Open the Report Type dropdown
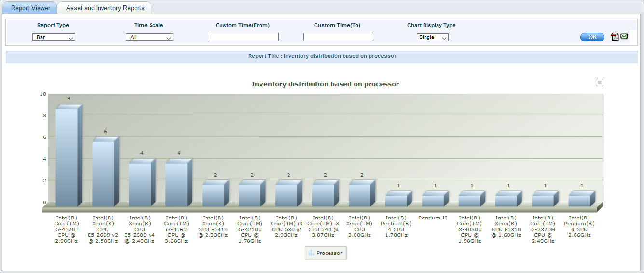This screenshot has height=273, width=644. tap(54, 37)
